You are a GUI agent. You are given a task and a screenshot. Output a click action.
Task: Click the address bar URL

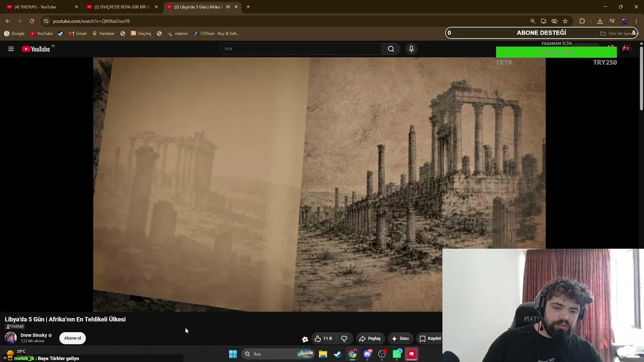click(91, 21)
